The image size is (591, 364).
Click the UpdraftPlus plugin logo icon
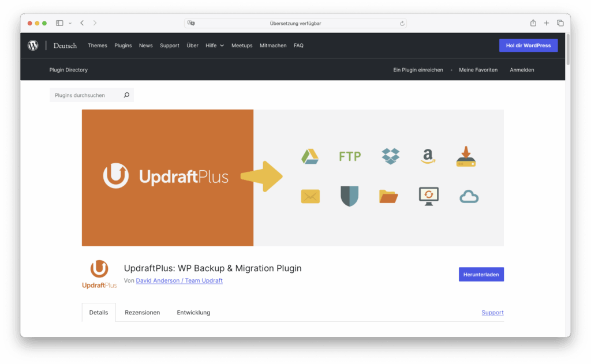pos(99,275)
